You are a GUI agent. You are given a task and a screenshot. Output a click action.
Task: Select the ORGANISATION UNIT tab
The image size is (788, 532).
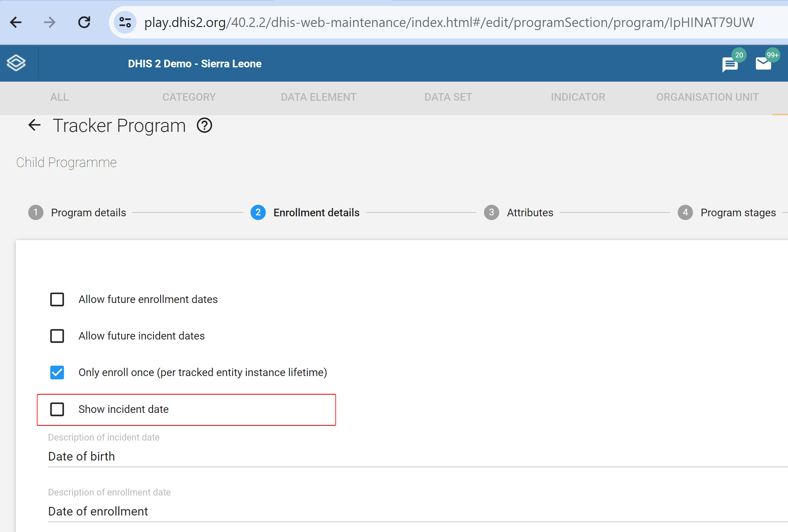pyautogui.click(x=707, y=97)
